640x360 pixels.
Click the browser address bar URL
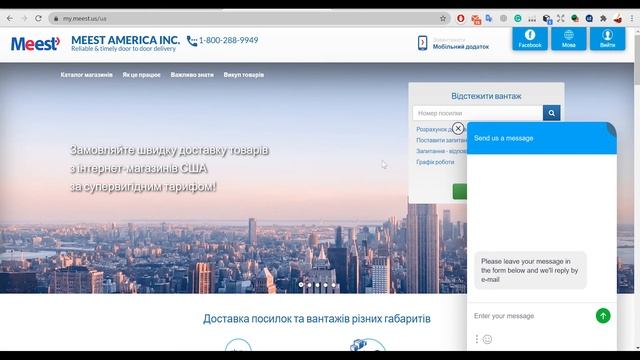point(84,19)
